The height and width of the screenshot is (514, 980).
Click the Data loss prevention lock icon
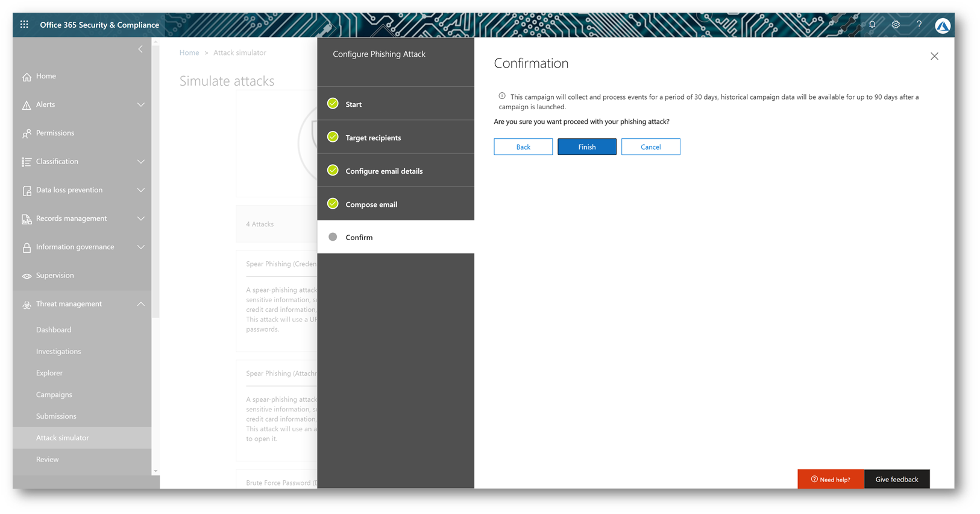click(x=27, y=190)
